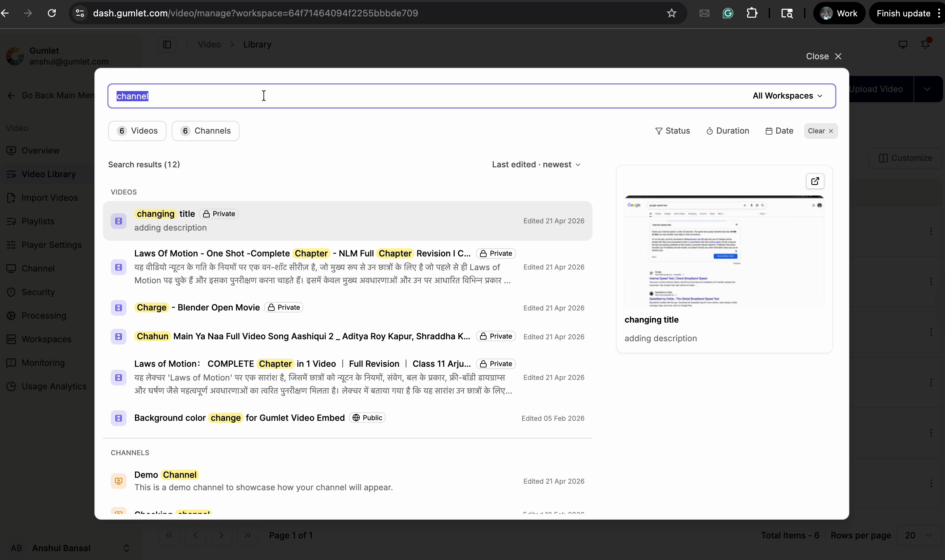Open browser extensions puzzle icon
Viewport: 945px width, 560px height.
coord(752,13)
